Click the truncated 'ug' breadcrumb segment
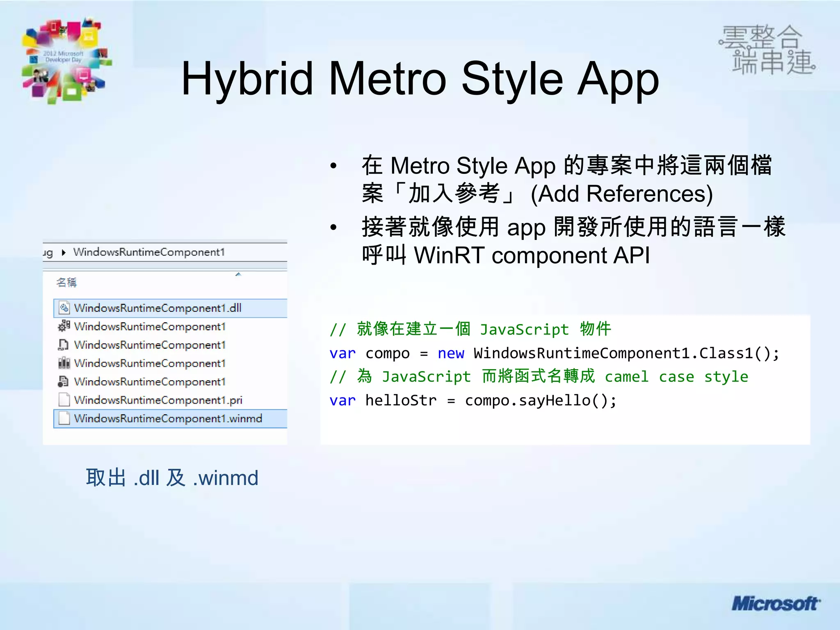This screenshot has width=840, height=630. tap(48, 253)
